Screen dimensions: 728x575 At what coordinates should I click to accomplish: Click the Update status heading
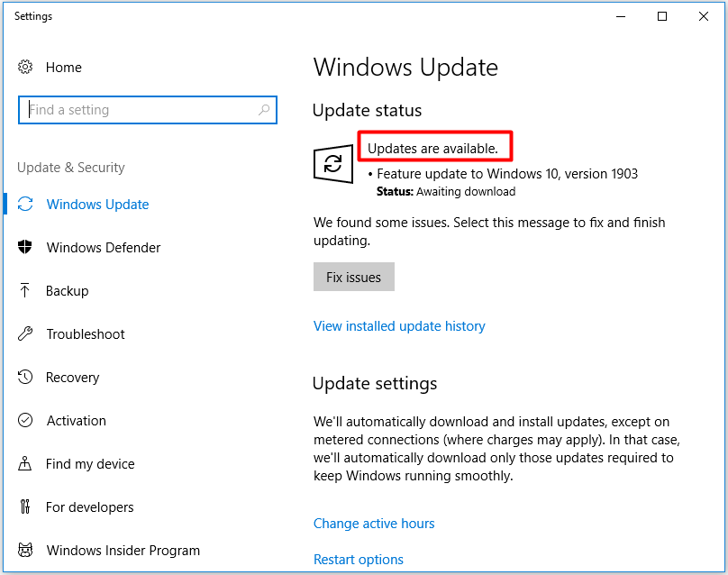point(368,111)
